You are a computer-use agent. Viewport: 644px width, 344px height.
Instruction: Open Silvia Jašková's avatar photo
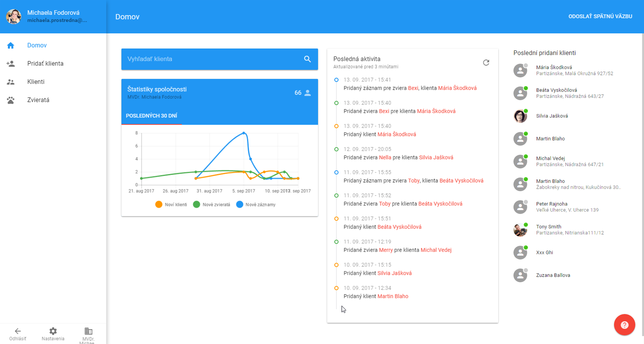(520, 116)
